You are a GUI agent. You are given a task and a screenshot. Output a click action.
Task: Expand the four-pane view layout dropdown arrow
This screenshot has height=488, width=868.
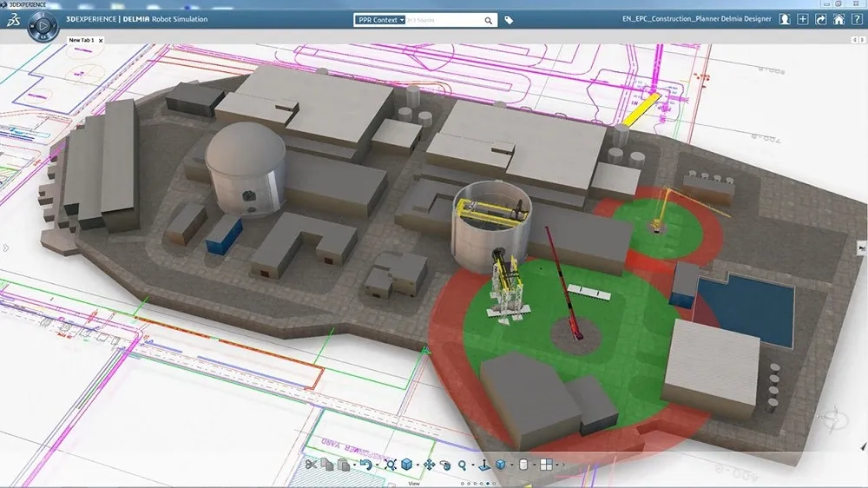click(559, 465)
